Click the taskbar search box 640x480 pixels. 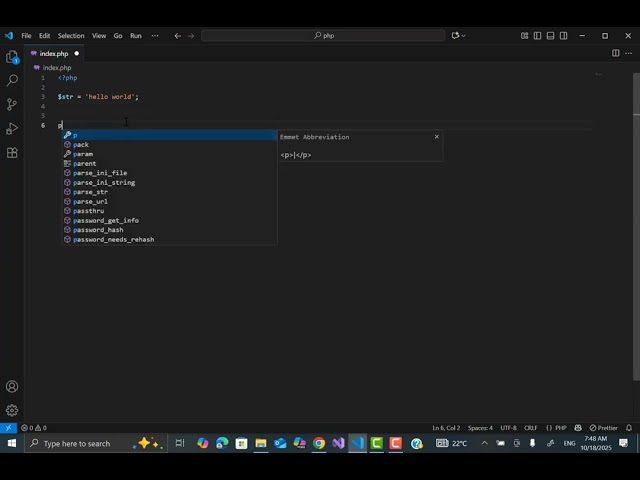[x=96, y=443]
